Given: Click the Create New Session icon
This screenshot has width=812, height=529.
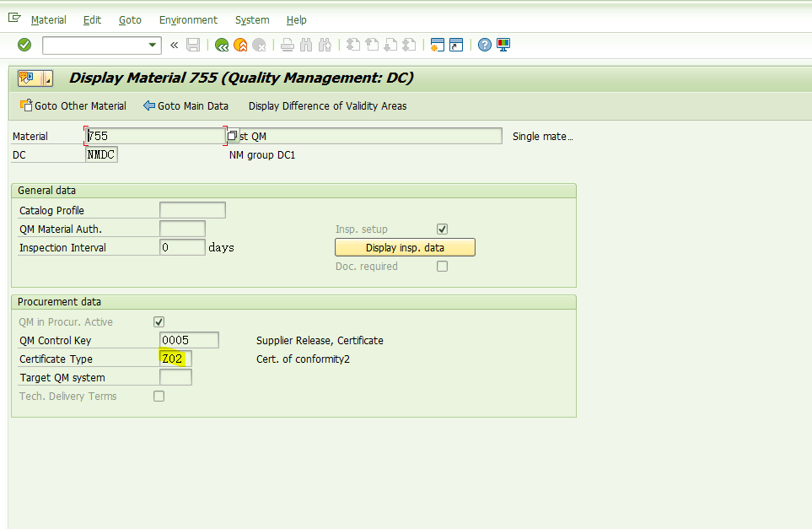Looking at the screenshot, I should point(437,46).
